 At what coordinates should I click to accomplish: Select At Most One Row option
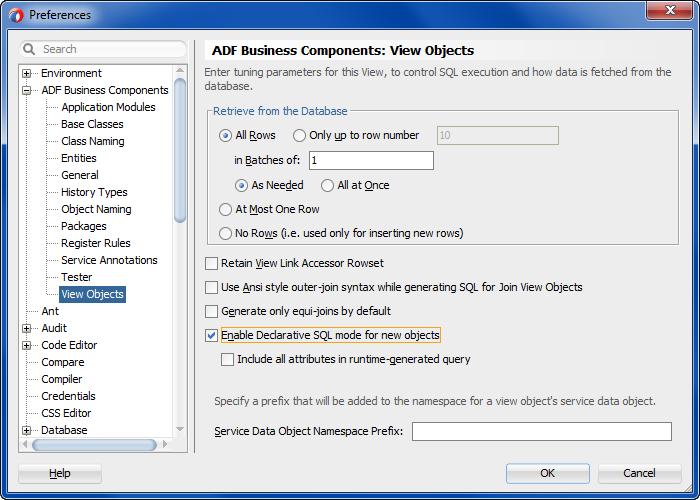225,209
